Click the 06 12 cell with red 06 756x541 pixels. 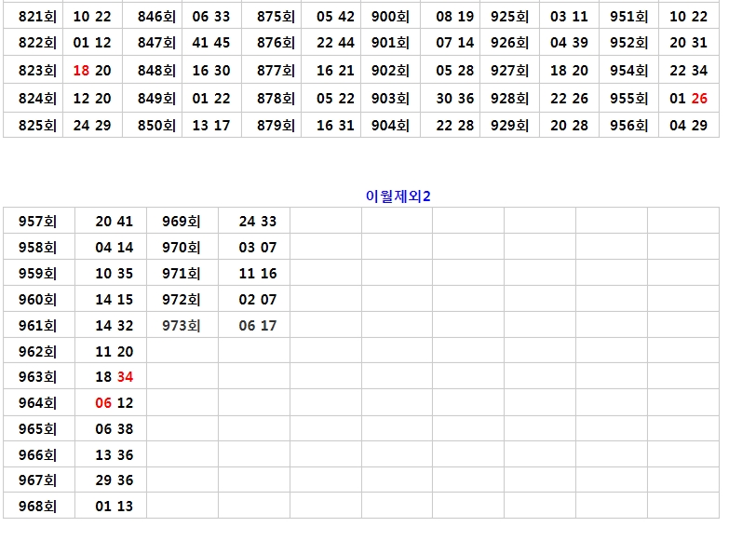pyautogui.click(x=115, y=403)
